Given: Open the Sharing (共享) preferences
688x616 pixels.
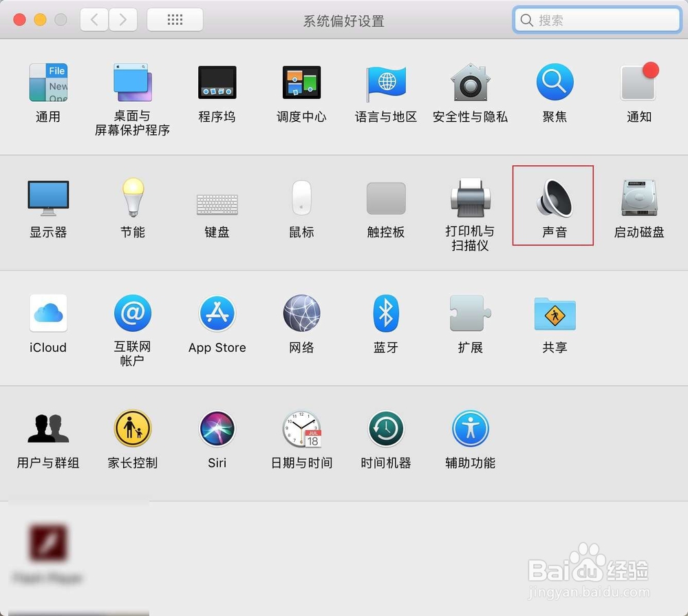Looking at the screenshot, I should pyautogui.click(x=554, y=314).
